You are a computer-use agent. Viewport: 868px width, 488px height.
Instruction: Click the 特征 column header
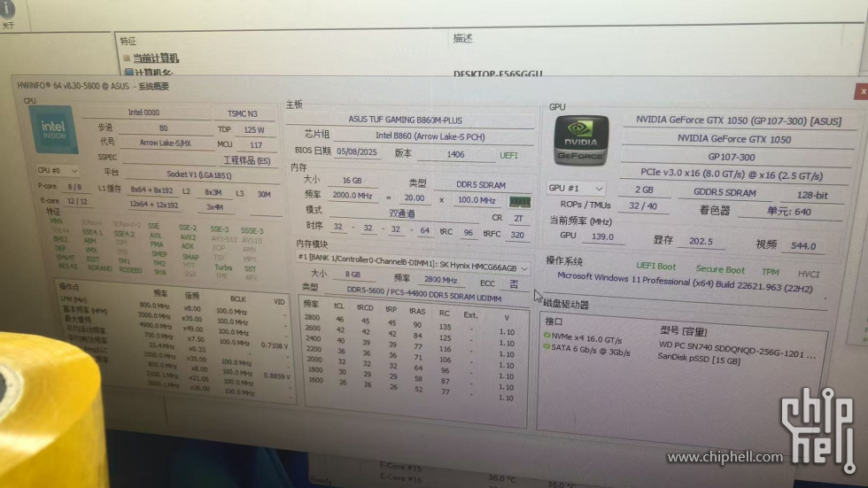click(128, 42)
